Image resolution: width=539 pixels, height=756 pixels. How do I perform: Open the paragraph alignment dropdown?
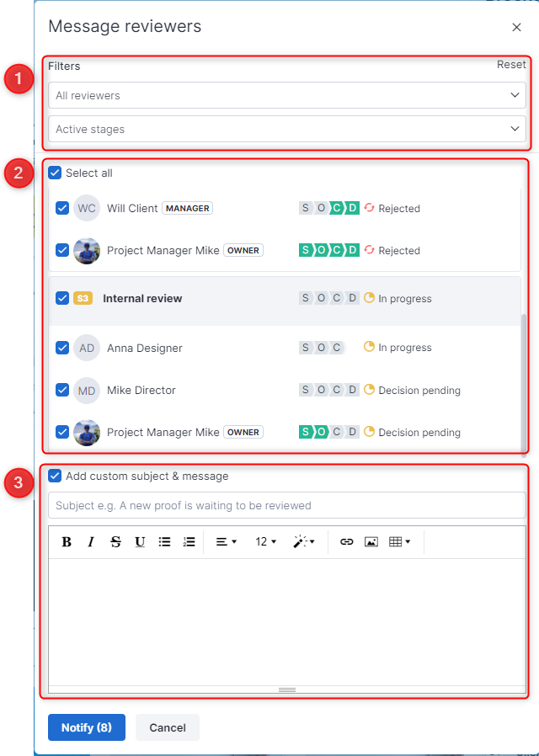click(x=227, y=542)
